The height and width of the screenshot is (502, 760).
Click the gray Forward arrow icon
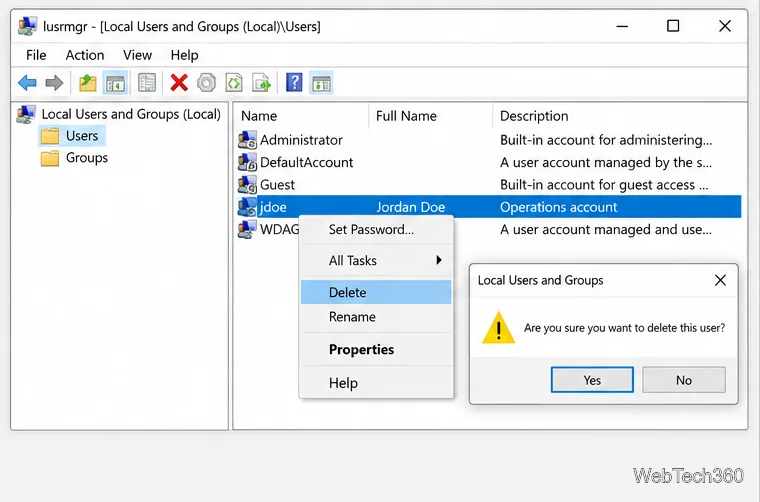(54, 83)
